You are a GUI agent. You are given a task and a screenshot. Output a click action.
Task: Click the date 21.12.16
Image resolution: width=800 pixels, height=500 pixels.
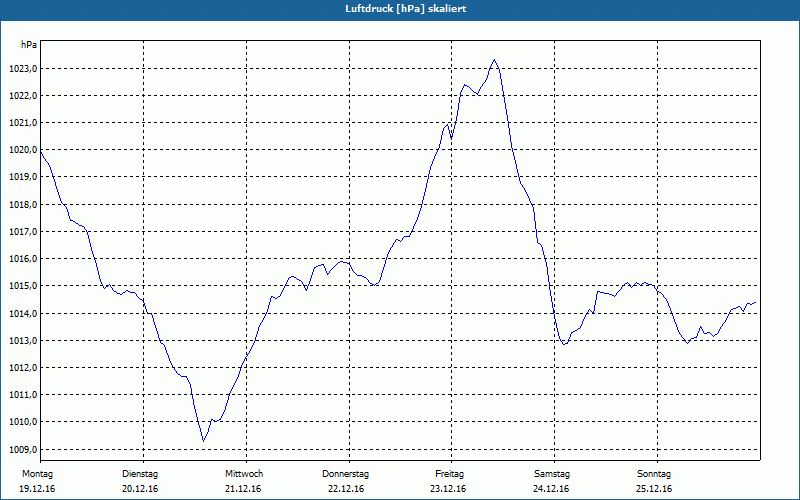click(243, 489)
